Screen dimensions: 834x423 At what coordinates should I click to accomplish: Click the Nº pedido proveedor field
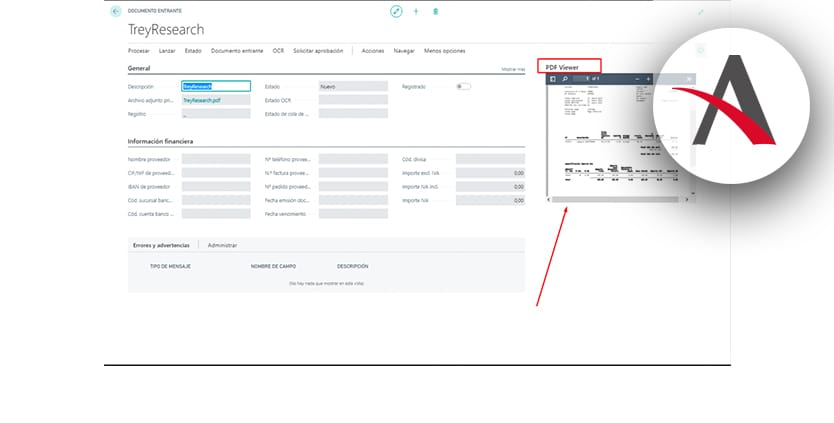tap(353, 187)
